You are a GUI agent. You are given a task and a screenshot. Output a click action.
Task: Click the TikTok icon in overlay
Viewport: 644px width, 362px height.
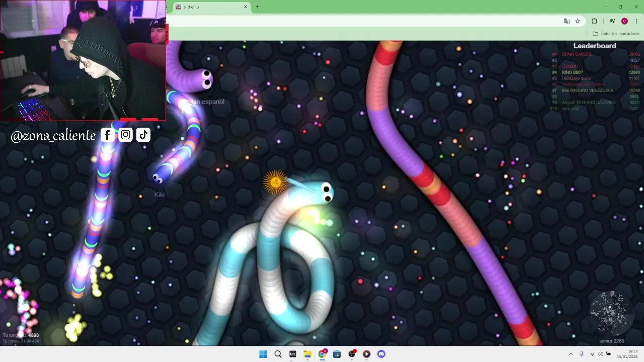tap(143, 135)
